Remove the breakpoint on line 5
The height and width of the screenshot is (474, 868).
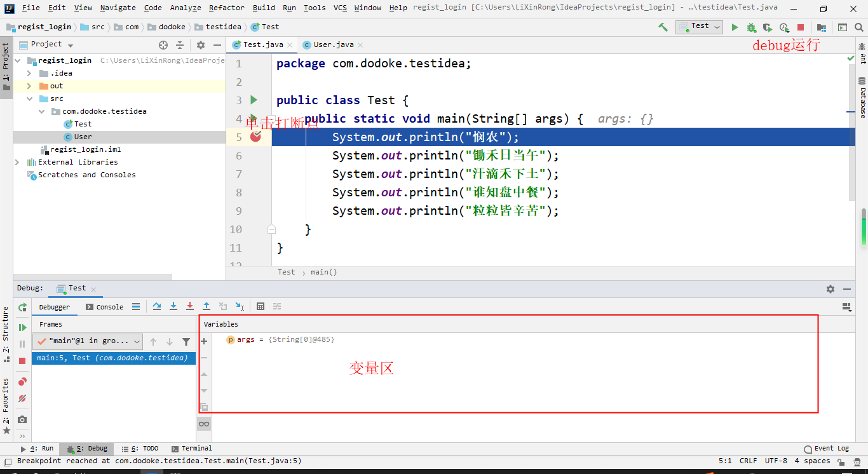point(256,136)
